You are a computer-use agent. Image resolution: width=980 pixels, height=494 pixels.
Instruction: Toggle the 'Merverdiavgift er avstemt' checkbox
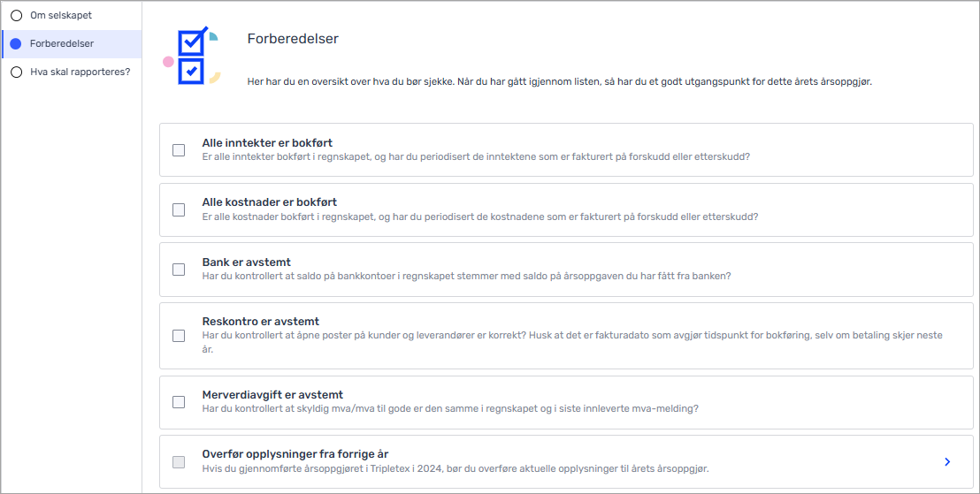(x=179, y=402)
